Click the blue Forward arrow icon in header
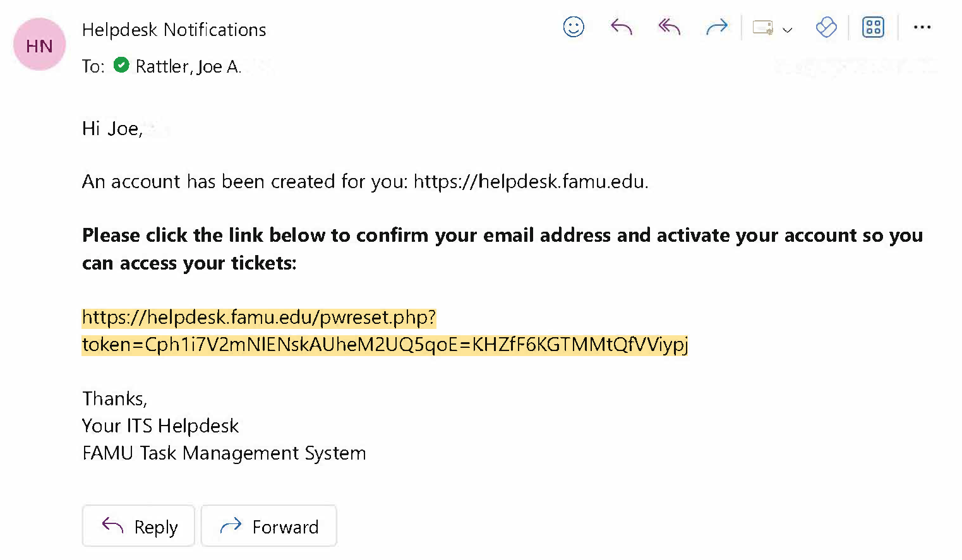The image size is (962, 560). 717,27
